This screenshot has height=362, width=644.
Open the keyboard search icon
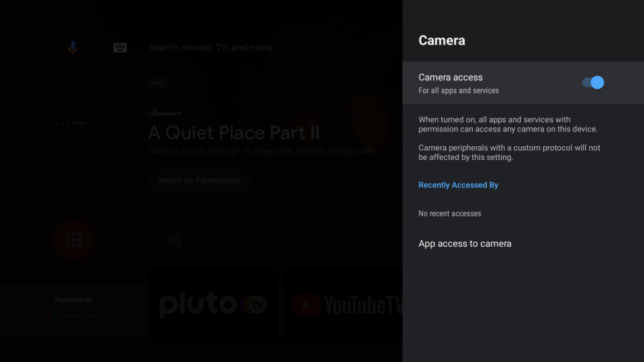120,48
